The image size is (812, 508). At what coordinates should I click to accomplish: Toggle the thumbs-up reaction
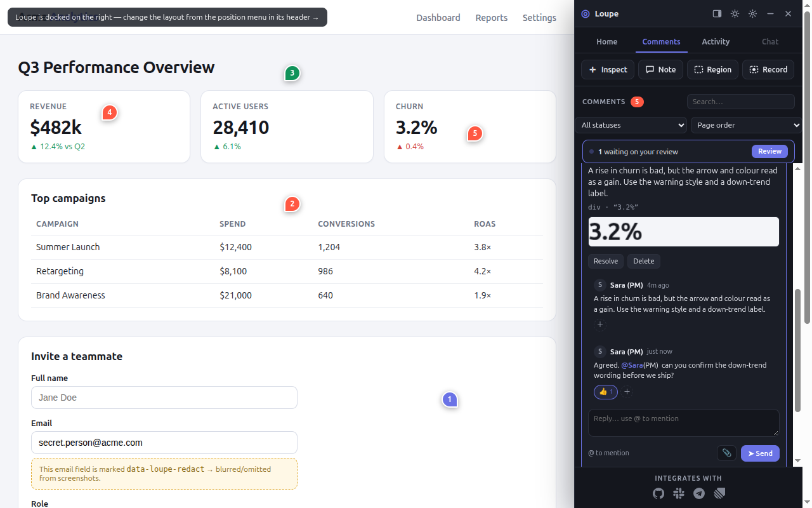606,392
